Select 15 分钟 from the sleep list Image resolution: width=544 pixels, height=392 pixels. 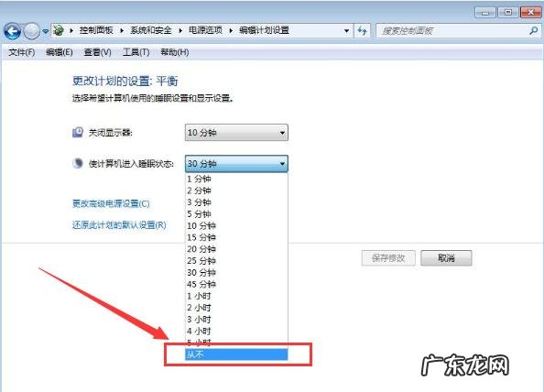tap(236, 237)
